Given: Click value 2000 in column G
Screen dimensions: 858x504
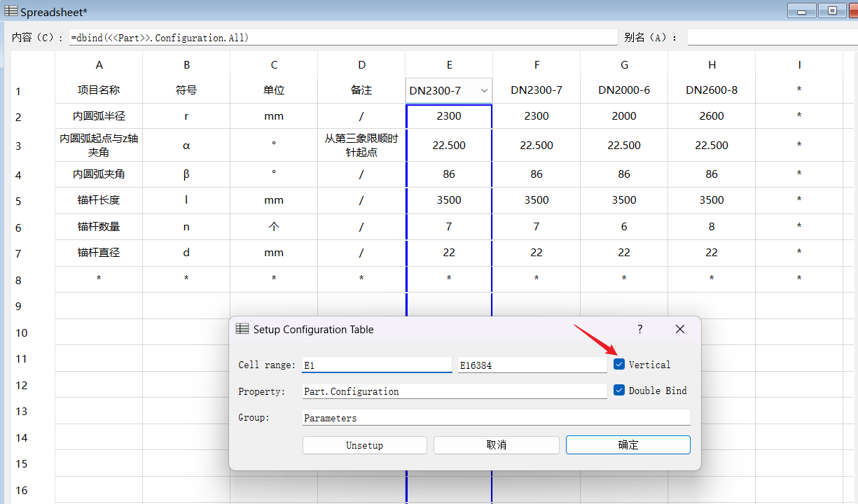Looking at the screenshot, I should [624, 116].
